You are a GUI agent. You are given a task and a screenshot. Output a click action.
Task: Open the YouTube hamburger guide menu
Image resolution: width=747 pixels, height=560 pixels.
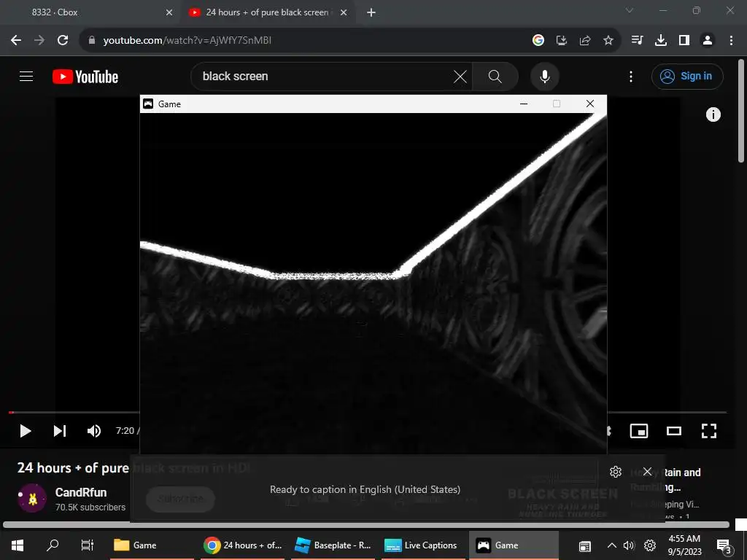26,76
